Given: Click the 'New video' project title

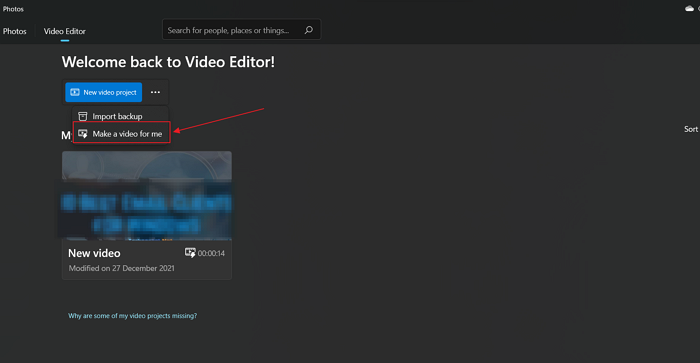Looking at the screenshot, I should pyautogui.click(x=94, y=253).
